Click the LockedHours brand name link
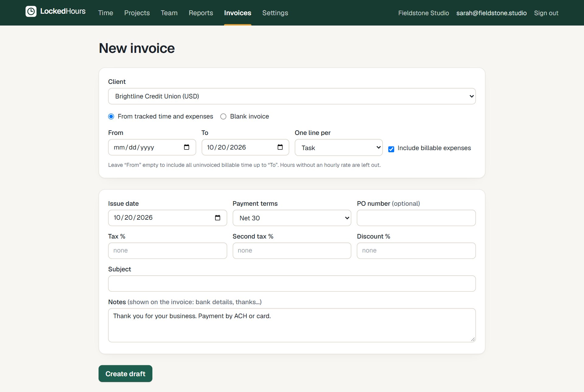The image size is (584, 392). coord(63,11)
